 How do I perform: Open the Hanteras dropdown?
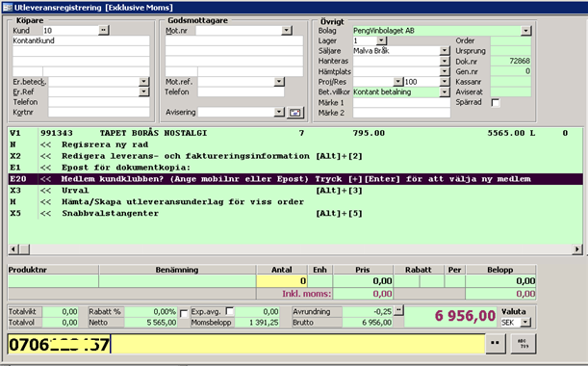click(x=445, y=61)
